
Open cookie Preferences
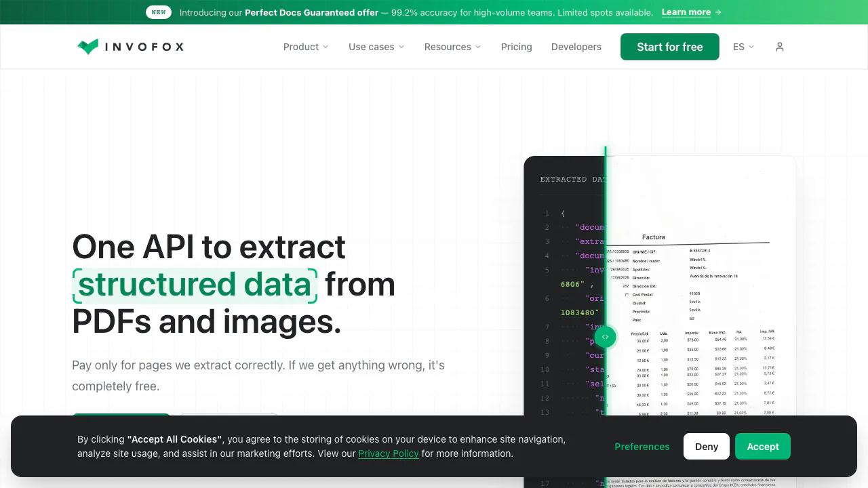pyautogui.click(x=642, y=447)
